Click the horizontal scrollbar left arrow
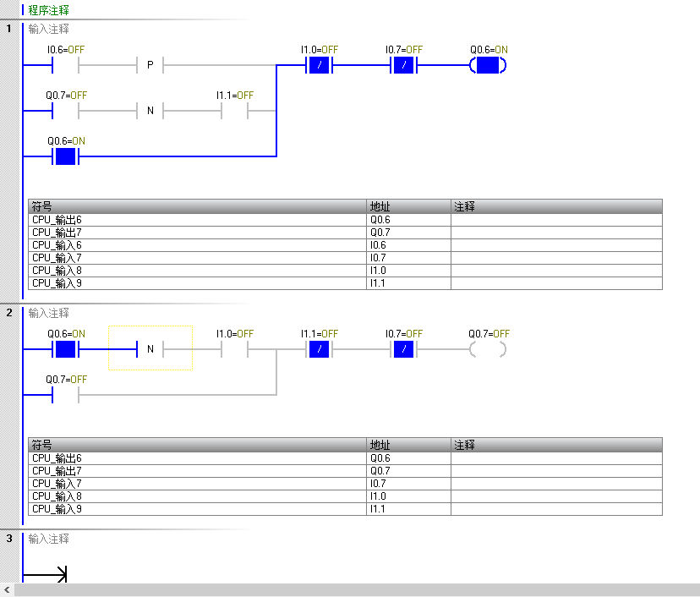Screen dimensions: 700x597 7,590
